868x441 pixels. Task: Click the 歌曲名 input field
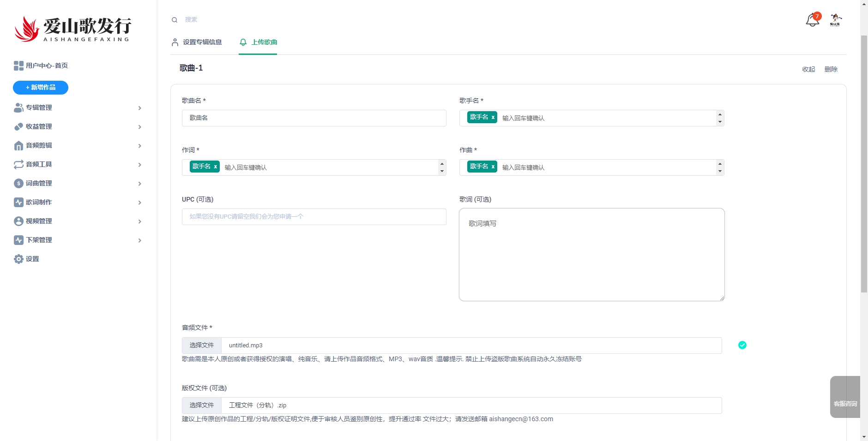[x=314, y=118]
